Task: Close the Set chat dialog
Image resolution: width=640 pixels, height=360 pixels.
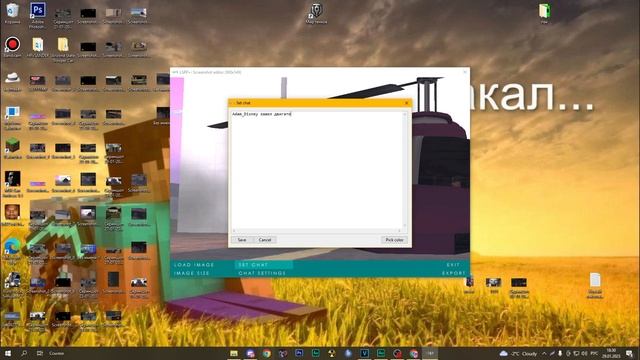Action: pos(406,103)
